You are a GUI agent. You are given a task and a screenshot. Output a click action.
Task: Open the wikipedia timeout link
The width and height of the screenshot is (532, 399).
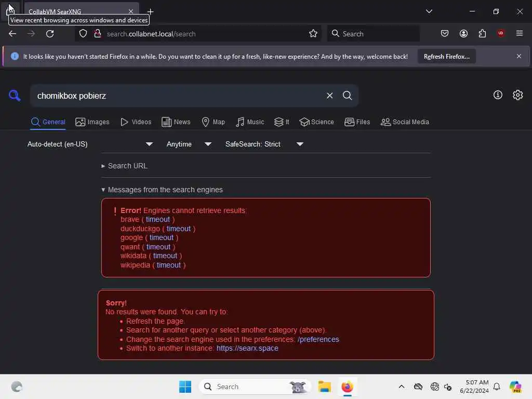[x=169, y=265]
